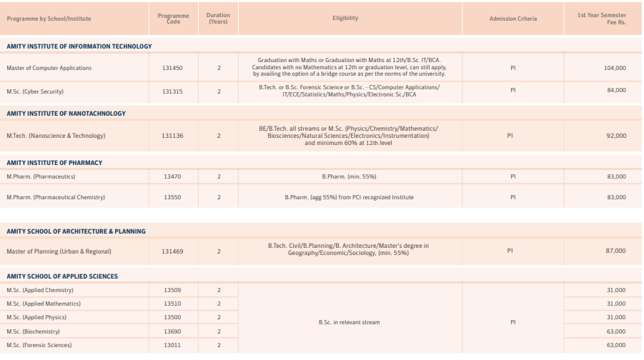Select the 'AMITY INSTITUTE OF PHARMACY' heading
The height and width of the screenshot is (360, 644).
(54, 163)
